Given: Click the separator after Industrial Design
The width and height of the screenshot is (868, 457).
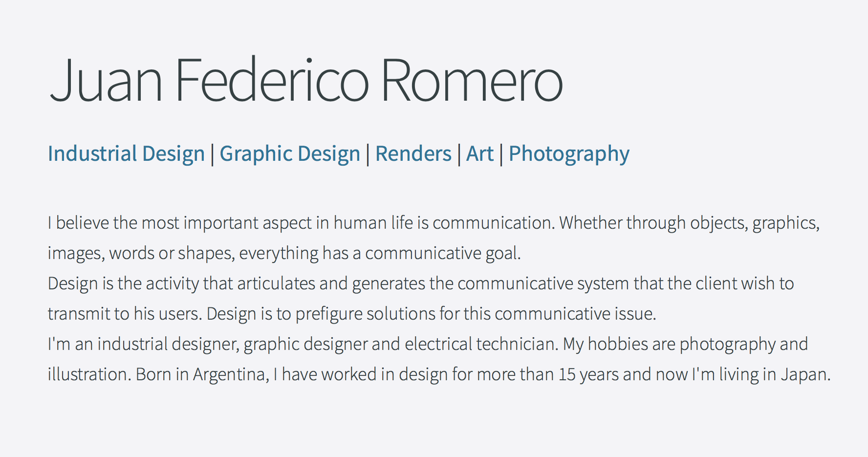Looking at the screenshot, I should click(212, 153).
